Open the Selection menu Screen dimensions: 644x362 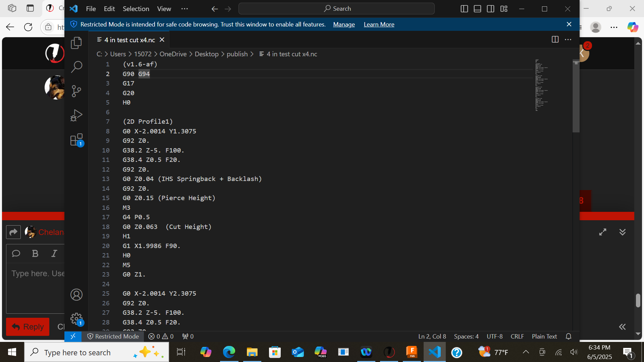[x=136, y=9]
